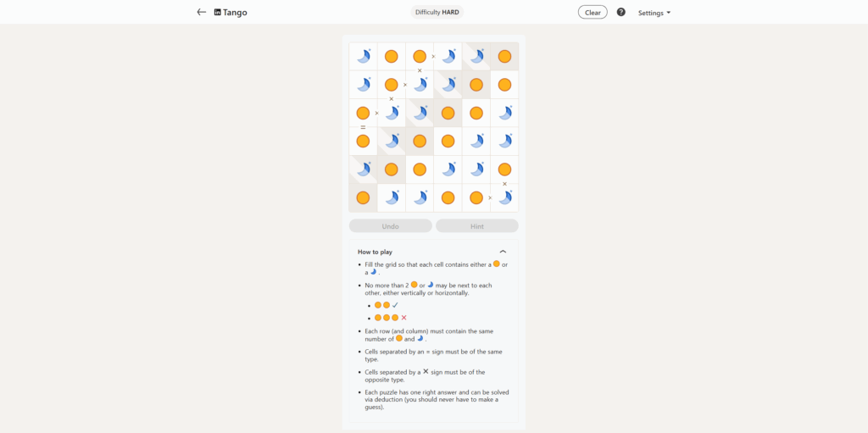Click the sun in the top-right grid cell
Image resolution: width=868 pixels, height=433 pixels.
(504, 57)
